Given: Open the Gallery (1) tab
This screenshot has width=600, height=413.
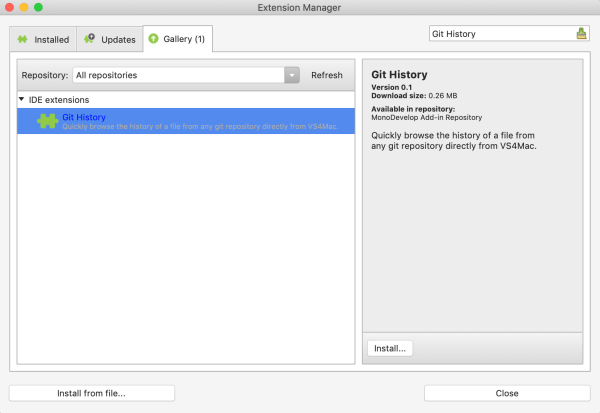Looking at the screenshot, I should pos(176,40).
